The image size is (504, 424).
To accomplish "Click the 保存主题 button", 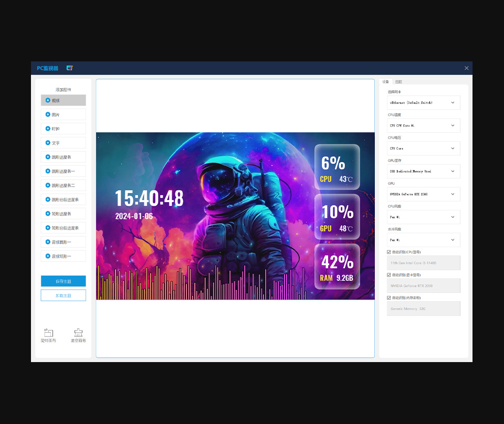I will [63, 281].
